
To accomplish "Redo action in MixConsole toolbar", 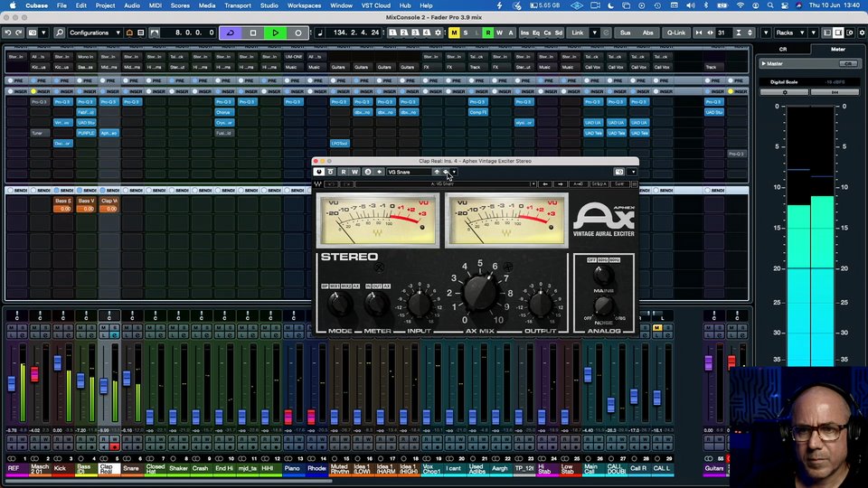I will [x=19, y=33].
